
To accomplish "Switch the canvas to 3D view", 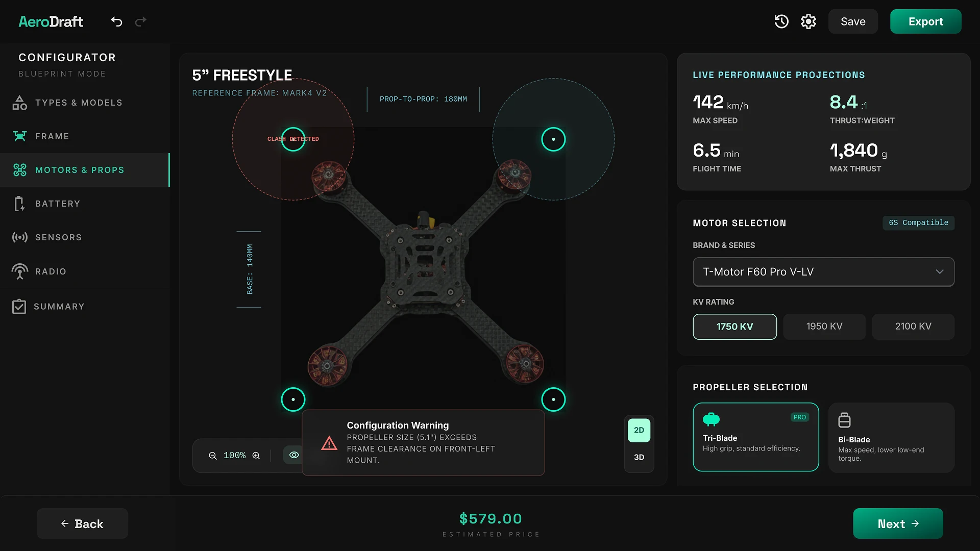I will (639, 457).
